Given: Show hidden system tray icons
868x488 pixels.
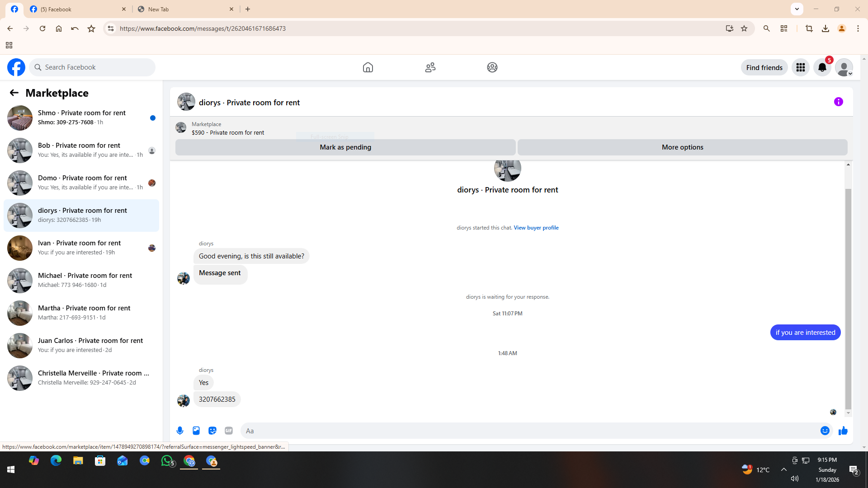Looking at the screenshot, I should [x=783, y=469].
